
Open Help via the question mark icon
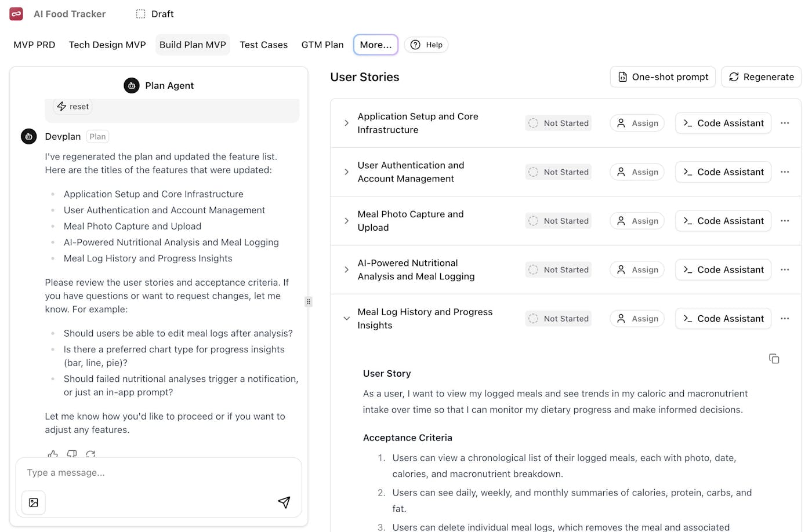(x=415, y=45)
